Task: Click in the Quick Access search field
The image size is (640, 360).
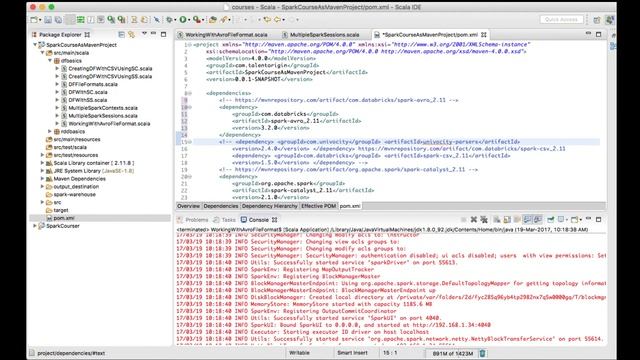Action: pyautogui.click(x=562, y=20)
